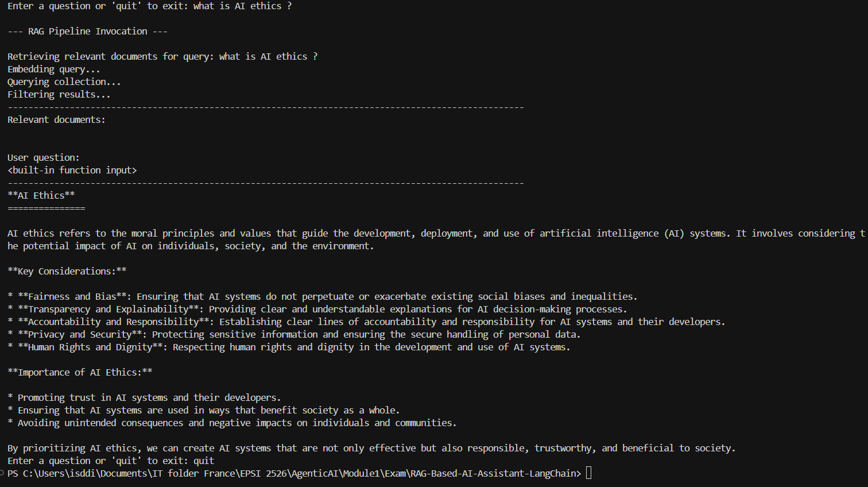Image resolution: width=868 pixels, height=487 pixels.
Task: Click the 'Fairness and Bias' bullet line
Action: coord(321,296)
